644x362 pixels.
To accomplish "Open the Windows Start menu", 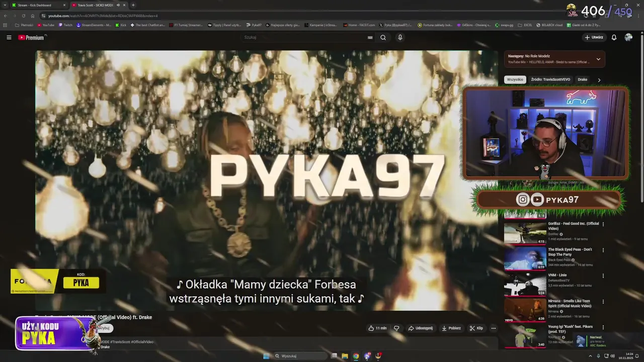I will tap(266, 356).
